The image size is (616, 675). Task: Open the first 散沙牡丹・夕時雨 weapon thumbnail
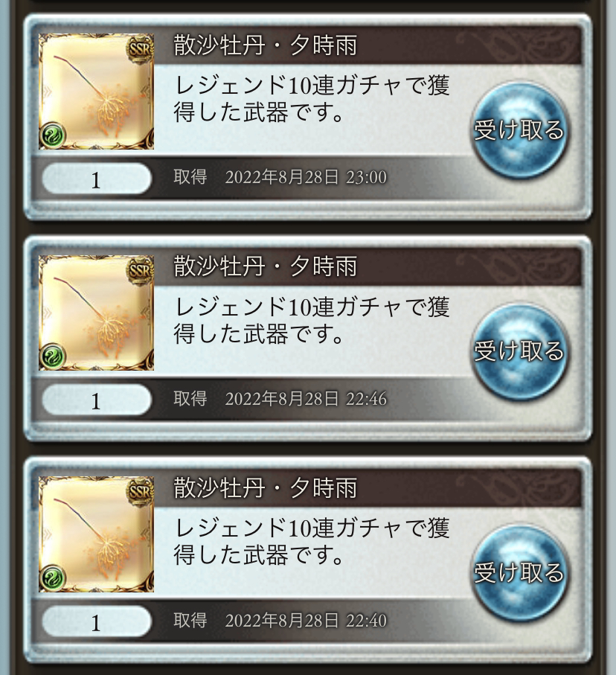click(x=97, y=92)
